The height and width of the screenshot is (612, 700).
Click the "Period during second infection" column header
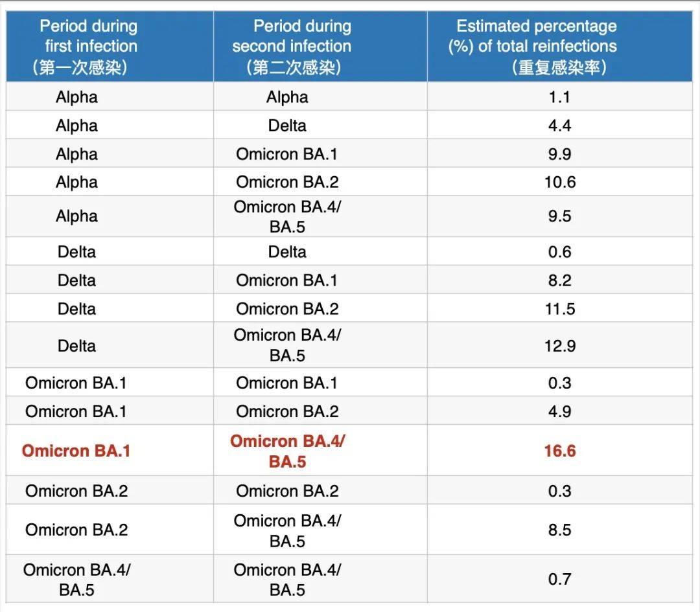(x=292, y=47)
